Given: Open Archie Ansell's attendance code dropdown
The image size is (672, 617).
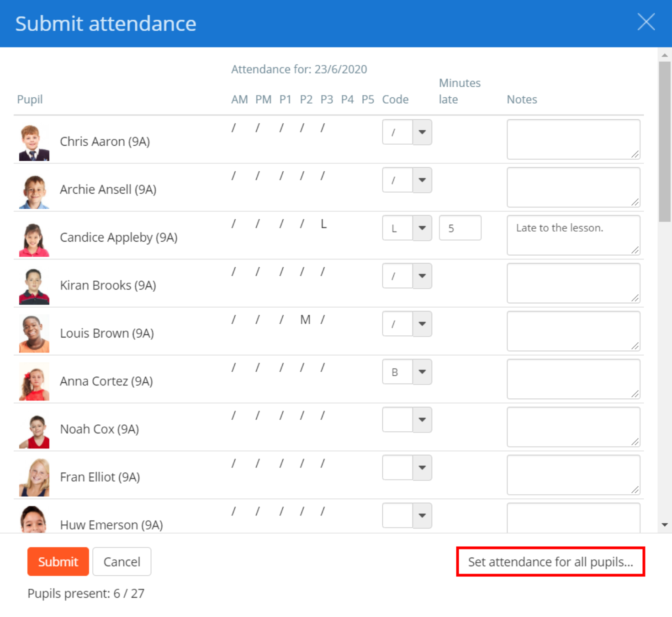Looking at the screenshot, I should pos(421,180).
